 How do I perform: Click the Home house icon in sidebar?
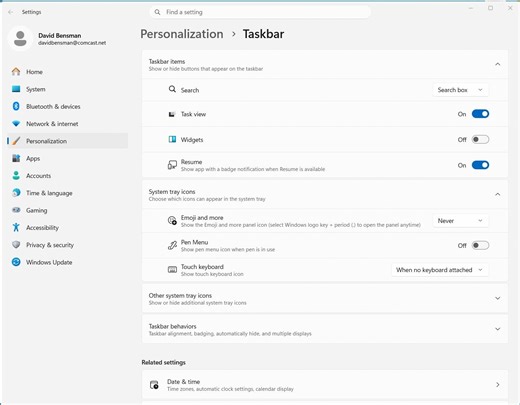coord(16,72)
